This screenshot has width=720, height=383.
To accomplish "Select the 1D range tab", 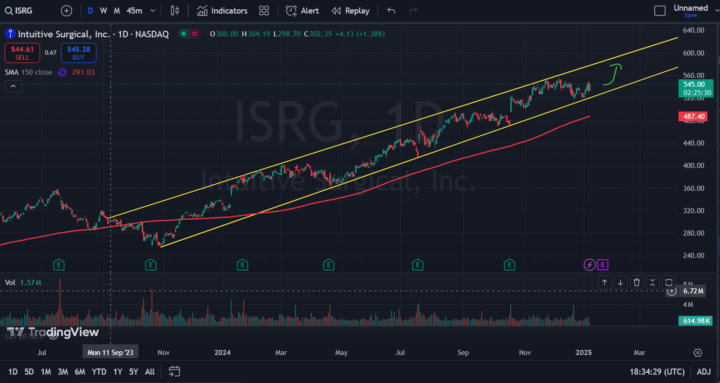I will pyautogui.click(x=13, y=372).
